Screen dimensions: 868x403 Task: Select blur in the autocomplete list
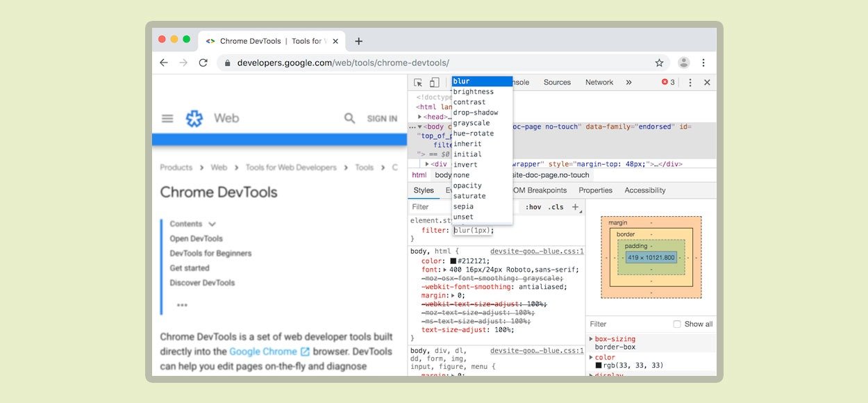[482, 81]
